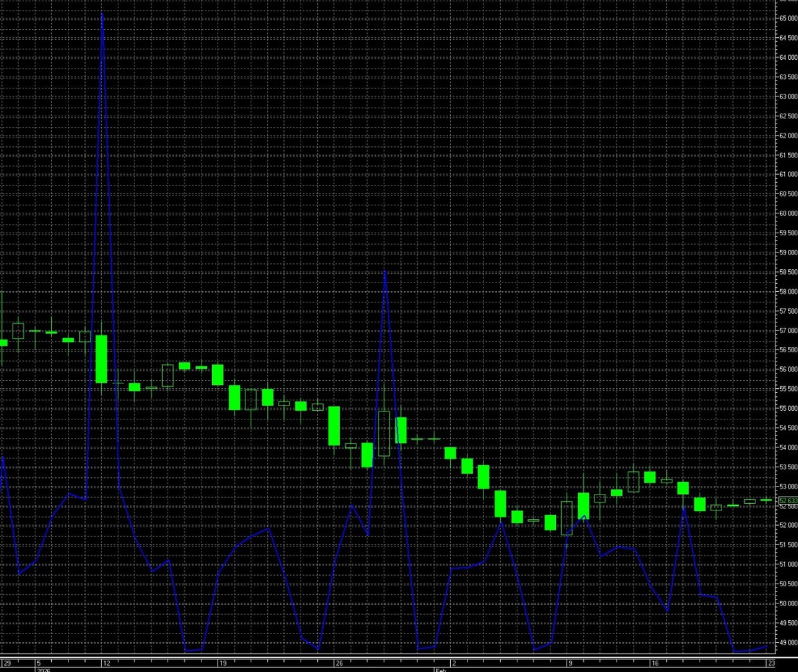Viewport: 798px width, 672px height.
Task: Click the 55 000 price axis label
Action: pyautogui.click(x=788, y=409)
